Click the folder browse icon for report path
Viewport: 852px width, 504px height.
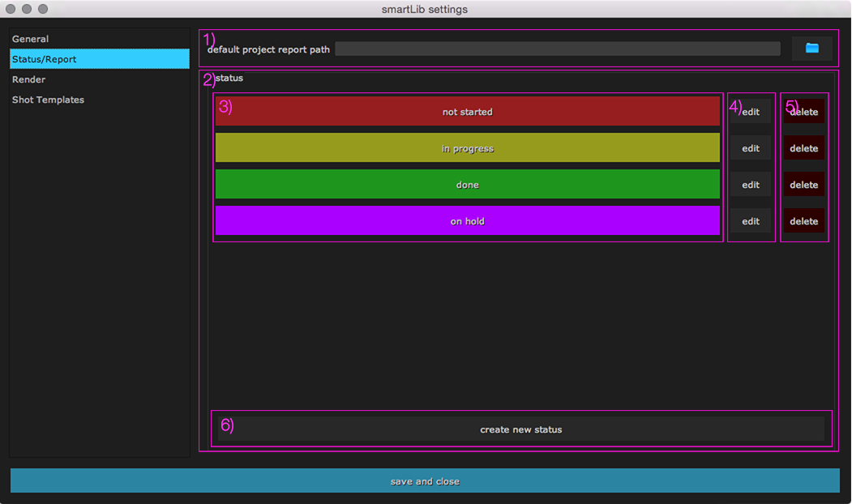[x=811, y=49]
